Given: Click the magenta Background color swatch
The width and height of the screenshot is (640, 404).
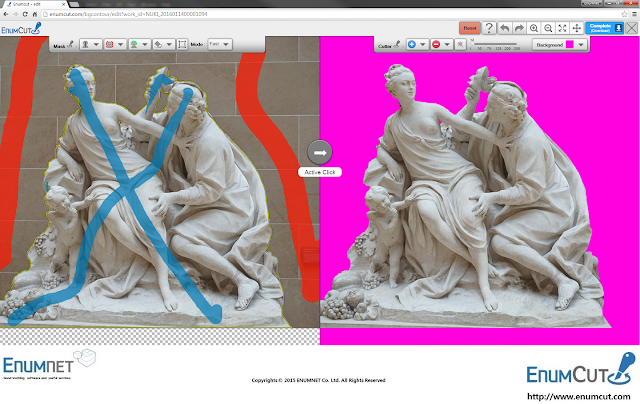Looking at the screenshot, I should 569,44.
